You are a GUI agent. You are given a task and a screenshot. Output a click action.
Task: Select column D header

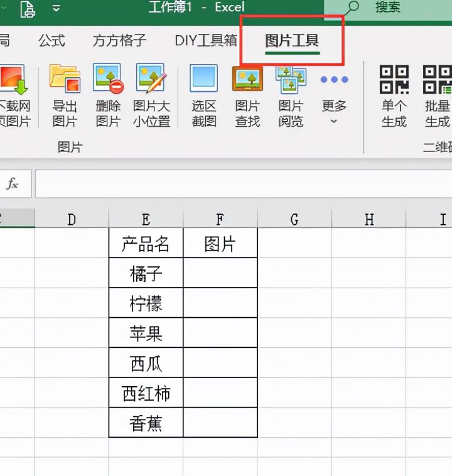72,219
